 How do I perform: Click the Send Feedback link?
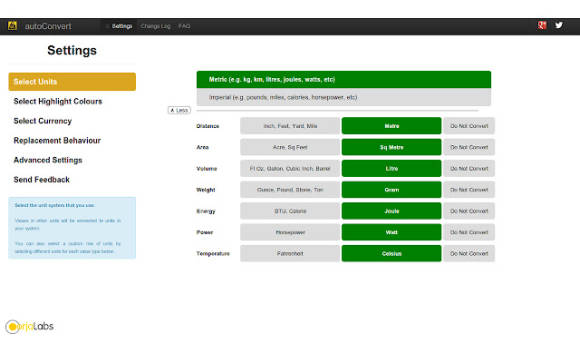(41, 180)
